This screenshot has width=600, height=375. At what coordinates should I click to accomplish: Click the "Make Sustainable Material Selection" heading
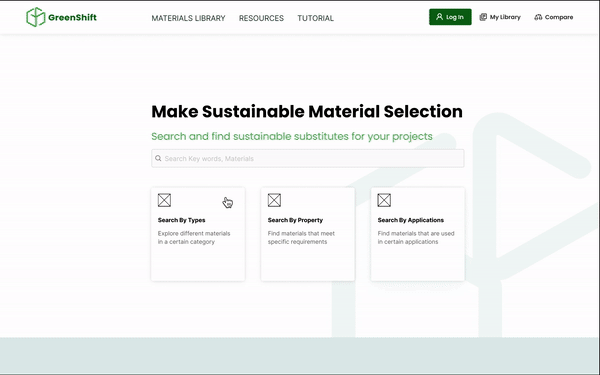(307, 111)
